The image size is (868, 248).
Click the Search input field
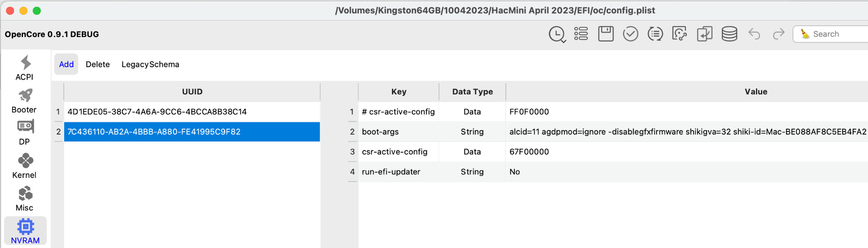[x=836, y=34]
